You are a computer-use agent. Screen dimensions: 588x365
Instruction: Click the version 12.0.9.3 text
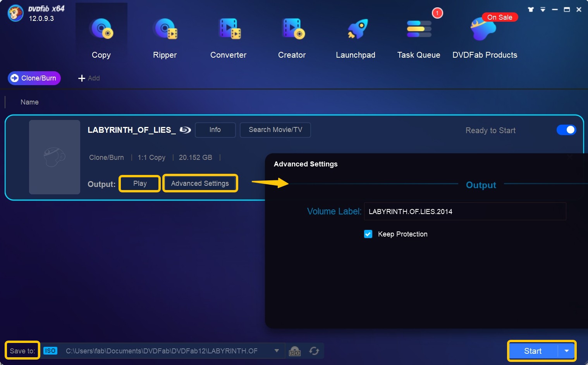pos(41,19)
